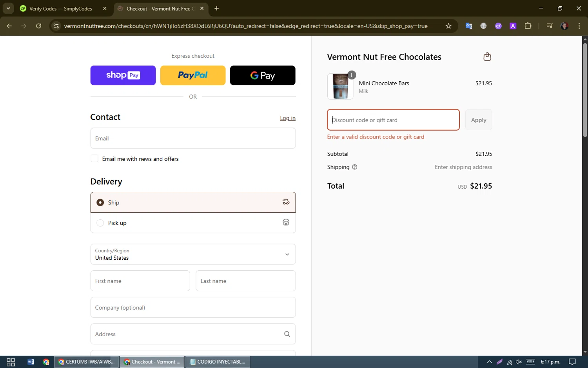The width and height of the screenshot is (588, 368).
Task: Open the tab search dropdown arrow
Action: [x=8, y=8]
